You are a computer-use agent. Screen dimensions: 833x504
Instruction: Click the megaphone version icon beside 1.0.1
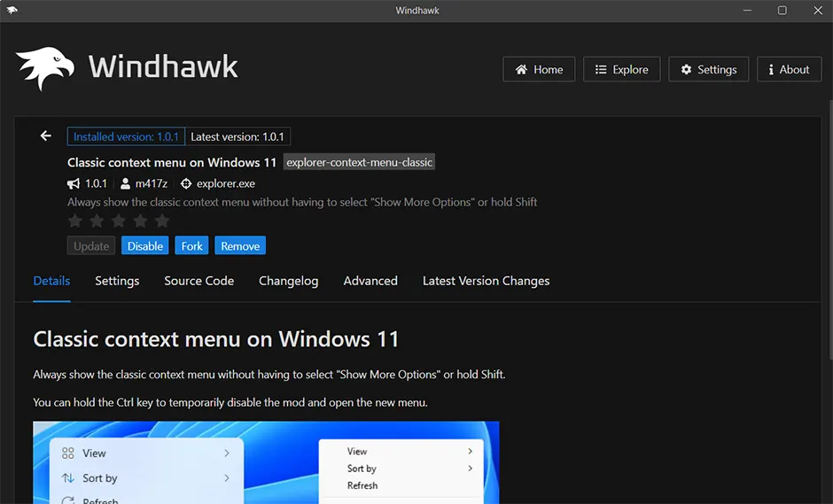click(x=74, y=183)
